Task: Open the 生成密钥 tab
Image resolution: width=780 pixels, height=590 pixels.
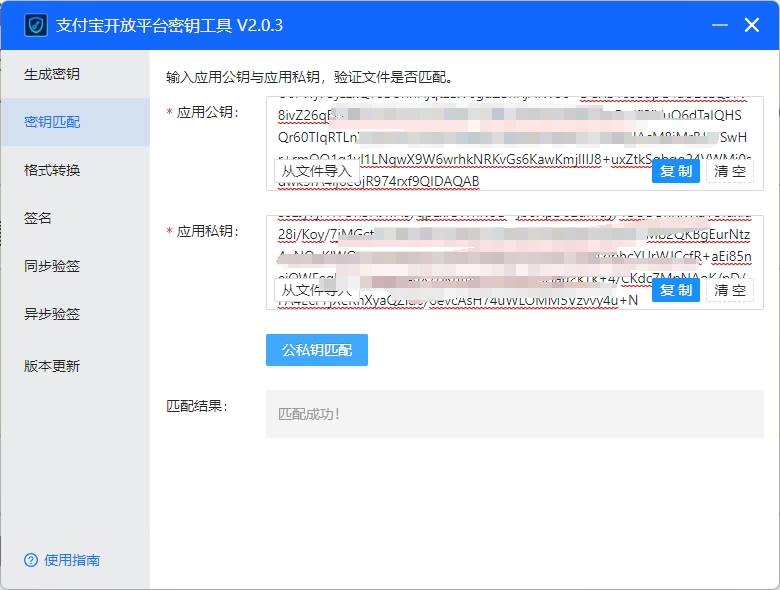Action: click(52, 74)
